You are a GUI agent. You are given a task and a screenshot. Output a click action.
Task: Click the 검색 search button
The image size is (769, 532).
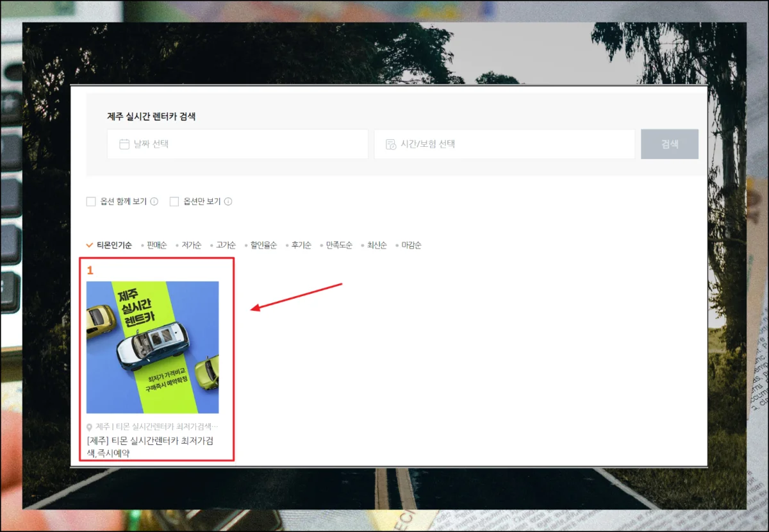click(x=670, y=144)
